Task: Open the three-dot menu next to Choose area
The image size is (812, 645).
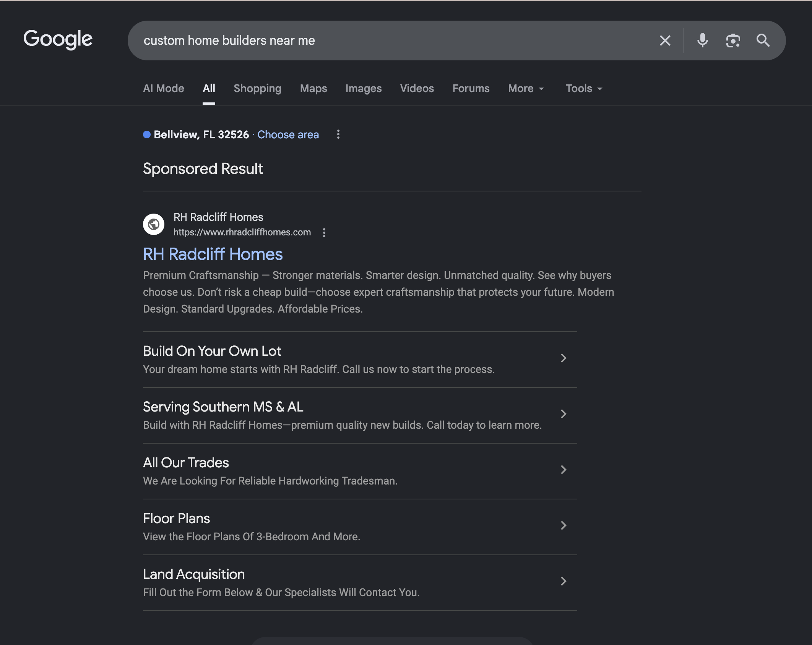Action: [338, 135]
